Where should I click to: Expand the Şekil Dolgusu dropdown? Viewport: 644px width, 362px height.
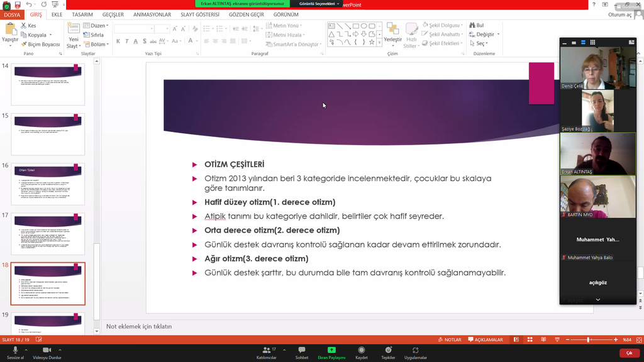(x=462, y=26)
